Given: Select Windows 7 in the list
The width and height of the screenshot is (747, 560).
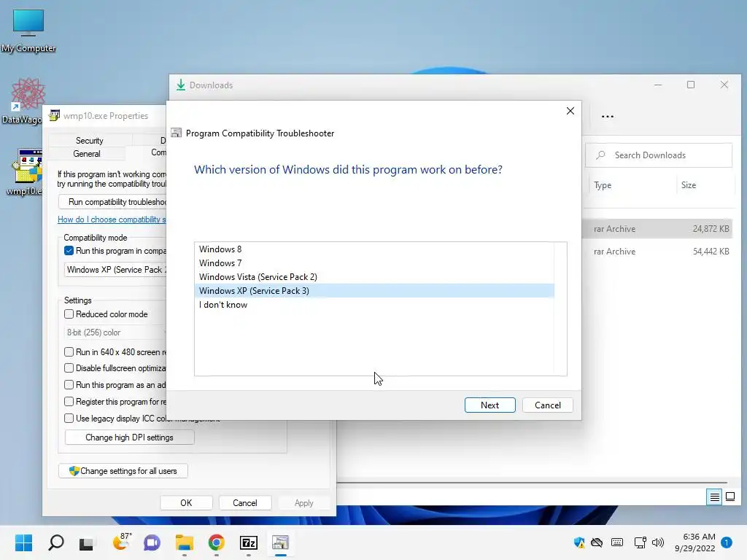Looking at the screenshot, I should 374,262.
